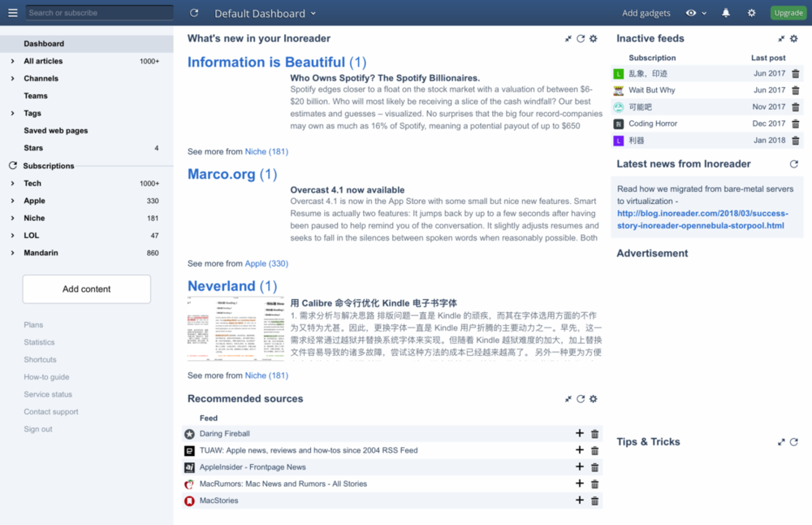The image size is (812, 525).
Task: Open the Marco.org heading link
Action: pos(232,174)
